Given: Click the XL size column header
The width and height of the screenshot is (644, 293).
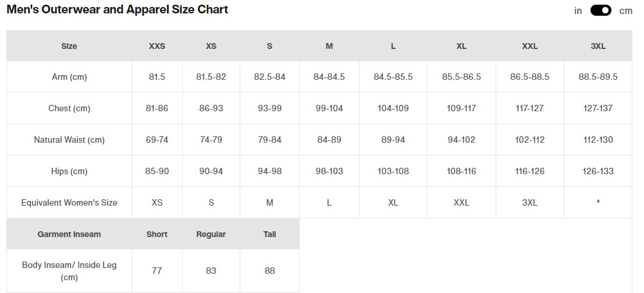Looking at the screenshot, I should pyautogui.click(x=461, y=46).
